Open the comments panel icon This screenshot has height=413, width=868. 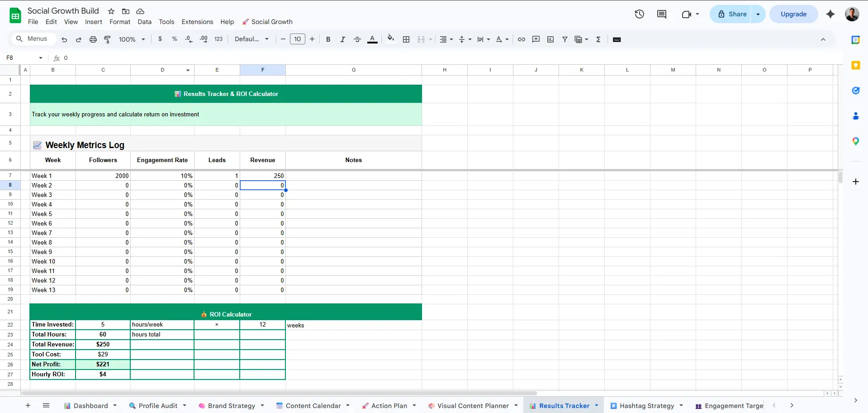(x=662, y=14)
